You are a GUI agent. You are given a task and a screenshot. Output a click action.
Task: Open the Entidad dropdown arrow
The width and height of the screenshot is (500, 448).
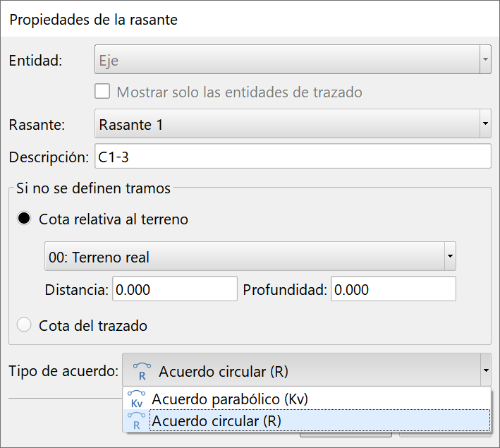point(485,60)
